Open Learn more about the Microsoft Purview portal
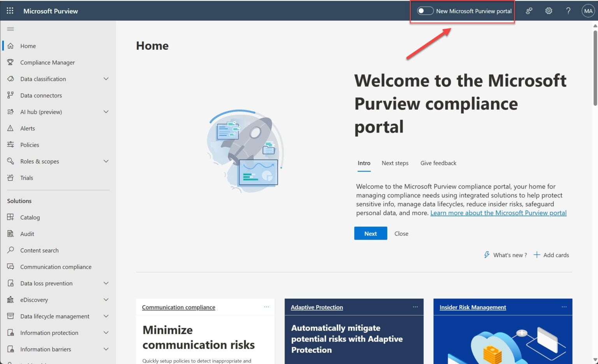Viewport: 598px width, 364px height. [x=498, y=213]
